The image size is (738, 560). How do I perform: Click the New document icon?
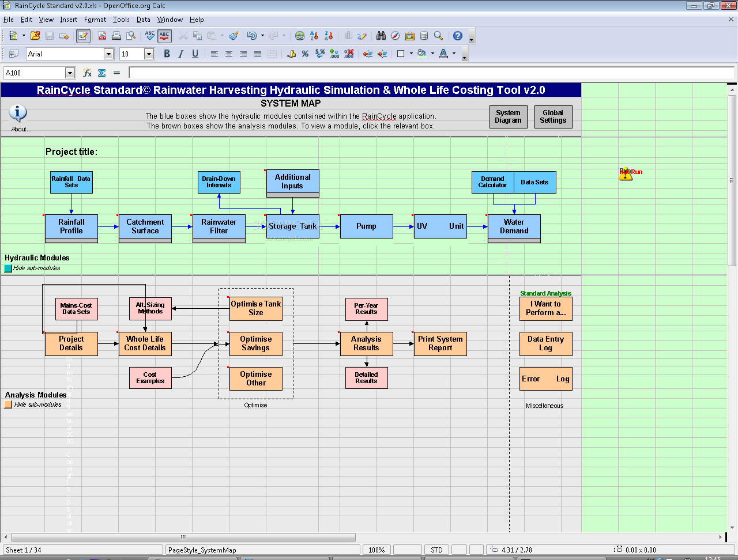pos(13,36)
